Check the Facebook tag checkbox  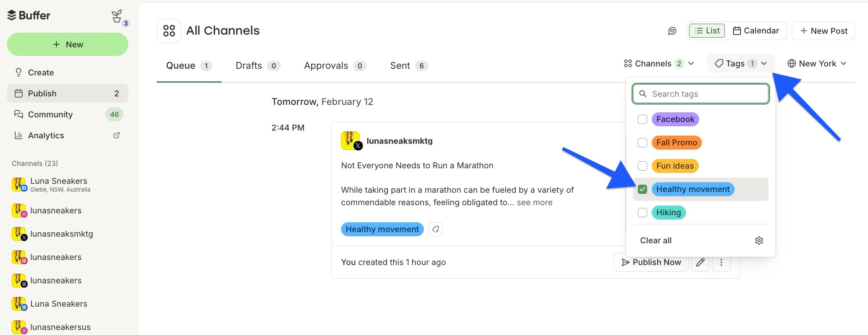pyautogui.click(x=642, y=119)
